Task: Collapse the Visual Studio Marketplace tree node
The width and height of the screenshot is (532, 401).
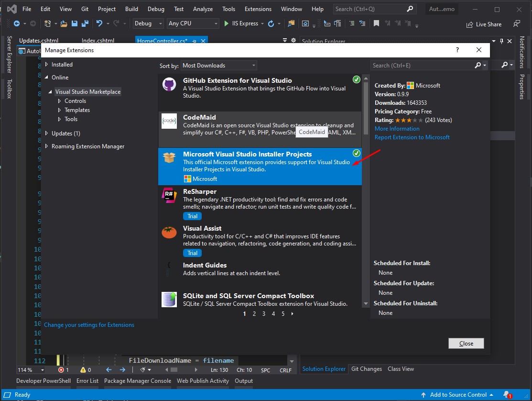Action: click(51, 91)
